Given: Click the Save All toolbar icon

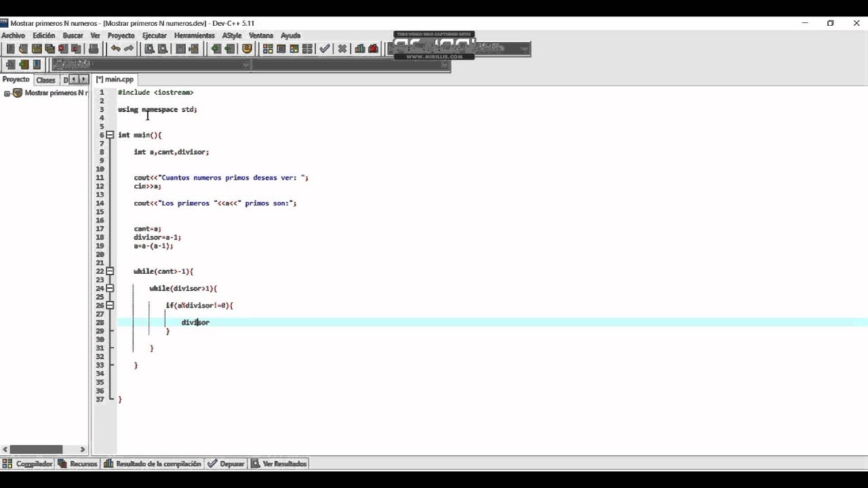Looking at the screenshot, I should [x=50, y=49].
